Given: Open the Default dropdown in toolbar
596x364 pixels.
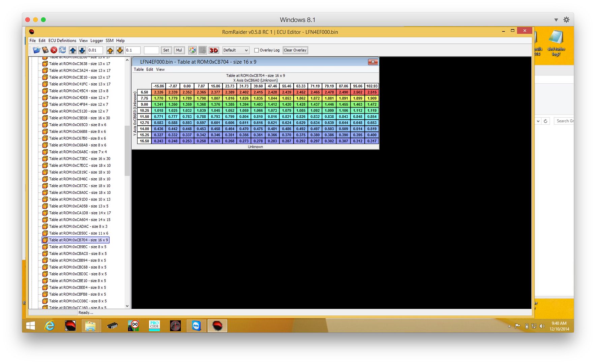Looking at the screenshot, I should [x=236, y=50].
